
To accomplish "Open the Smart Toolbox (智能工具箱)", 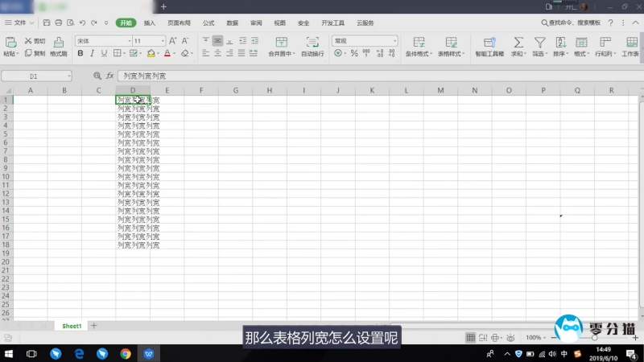I will pos(489,46).
